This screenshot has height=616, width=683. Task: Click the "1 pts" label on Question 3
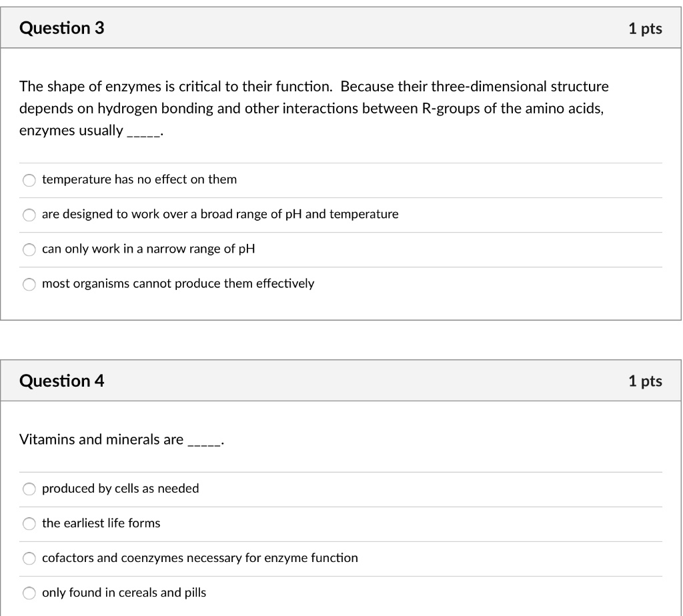point(646,28)
